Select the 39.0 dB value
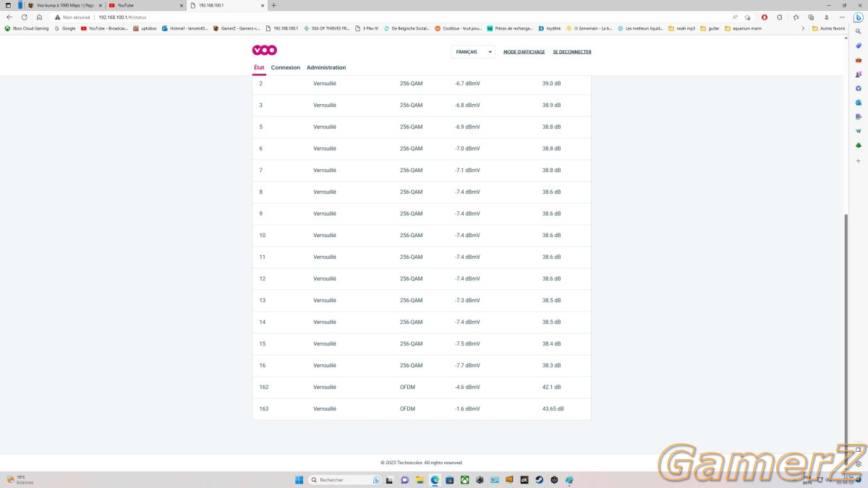 coord(552,83)
